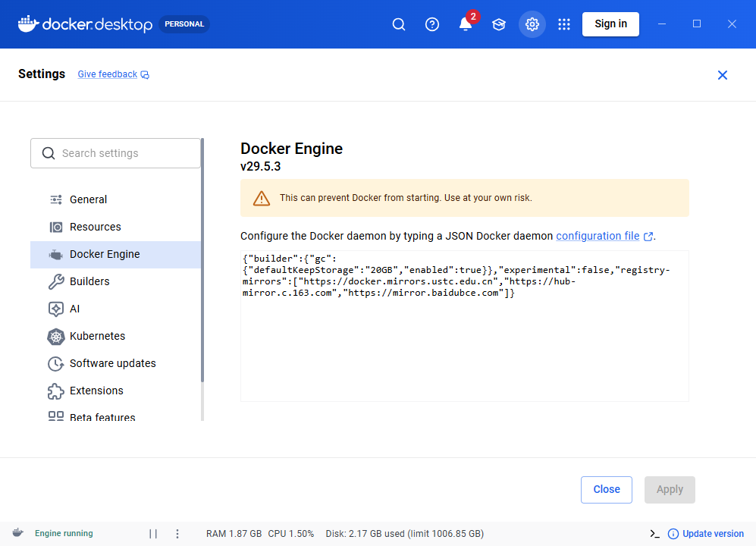Click the Builders wrench icon
Screen dimensions: 756x546
pos(56,281)
